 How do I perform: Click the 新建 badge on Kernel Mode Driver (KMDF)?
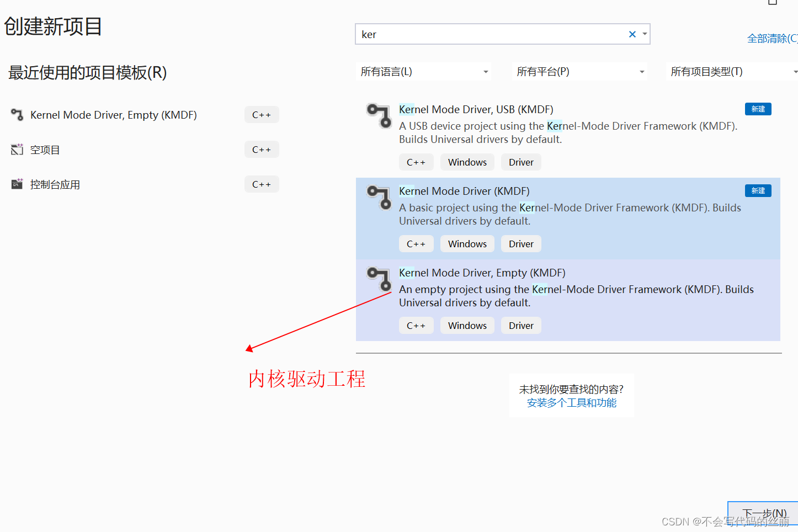pos(758,191)
